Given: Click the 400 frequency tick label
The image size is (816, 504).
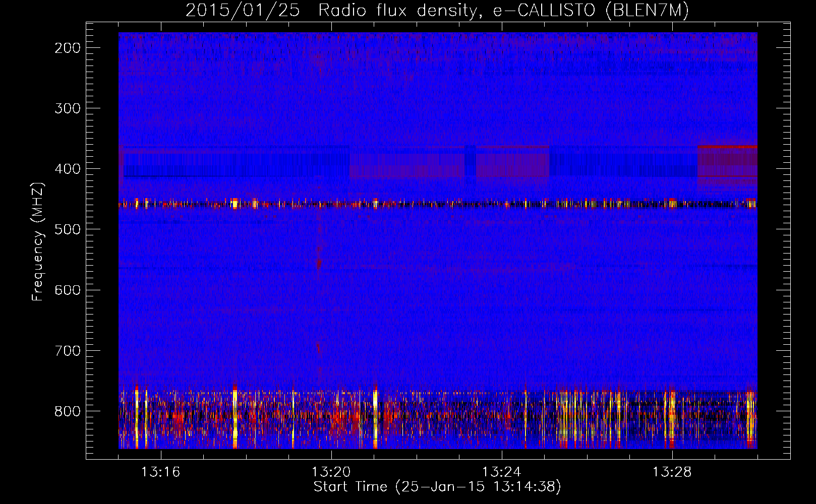Looking at the screenshot, I should (x=68, y=169).
